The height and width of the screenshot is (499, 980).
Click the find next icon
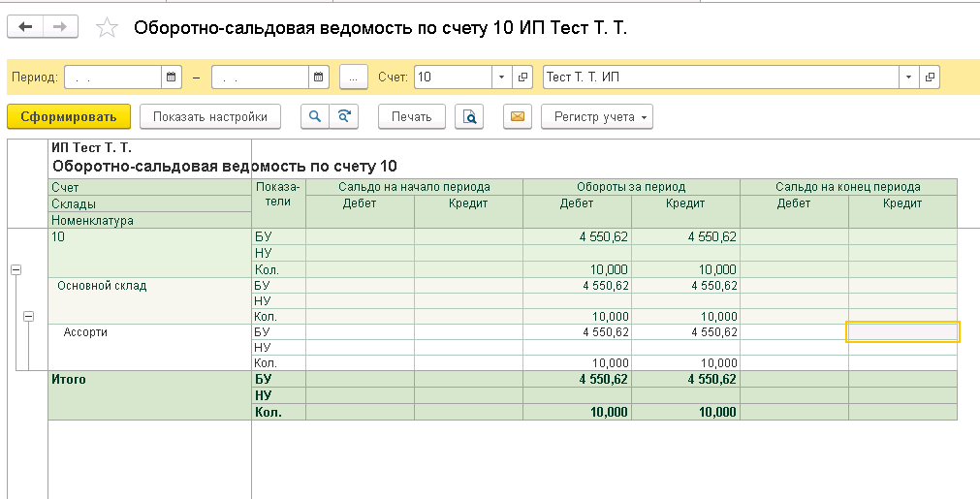[x=344, y=117]
